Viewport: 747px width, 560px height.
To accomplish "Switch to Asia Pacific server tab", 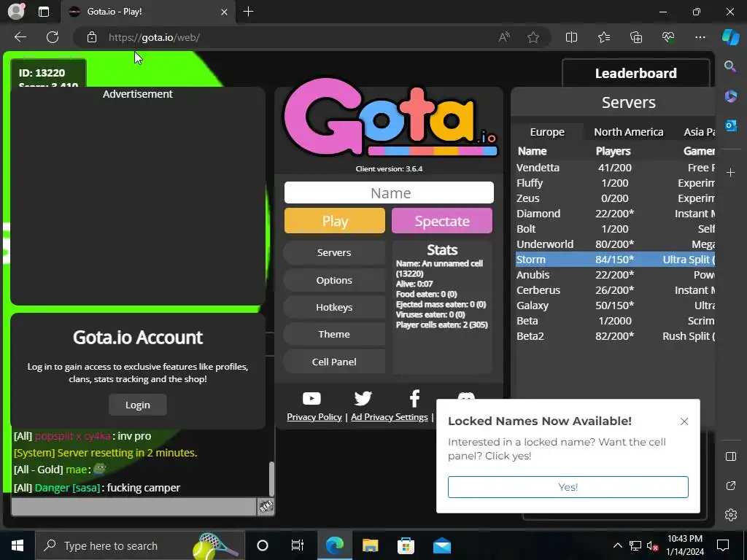I will pyautogui.click(x=700, y=132).
